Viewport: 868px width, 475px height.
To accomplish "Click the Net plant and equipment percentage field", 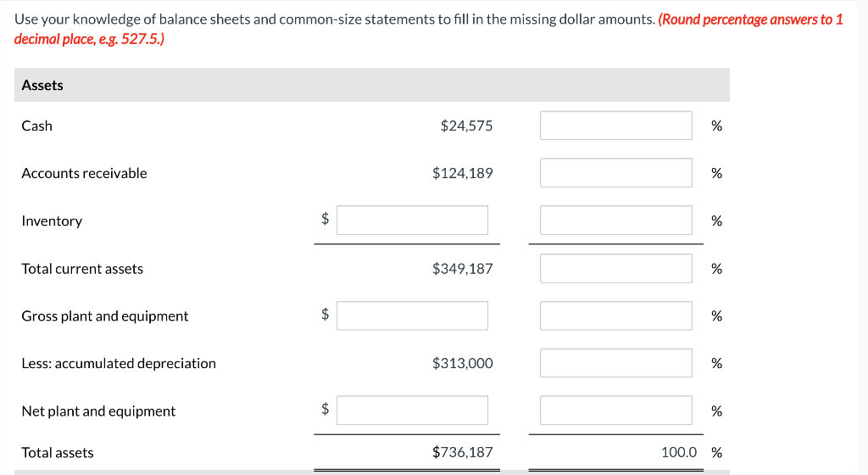I will [616, 411].
